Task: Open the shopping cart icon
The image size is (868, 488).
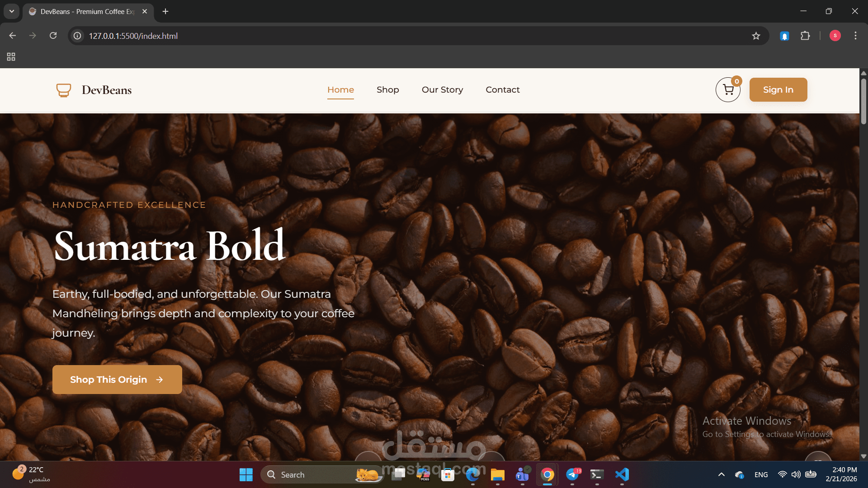Action: pyautogui.click(x=728, y=90)
